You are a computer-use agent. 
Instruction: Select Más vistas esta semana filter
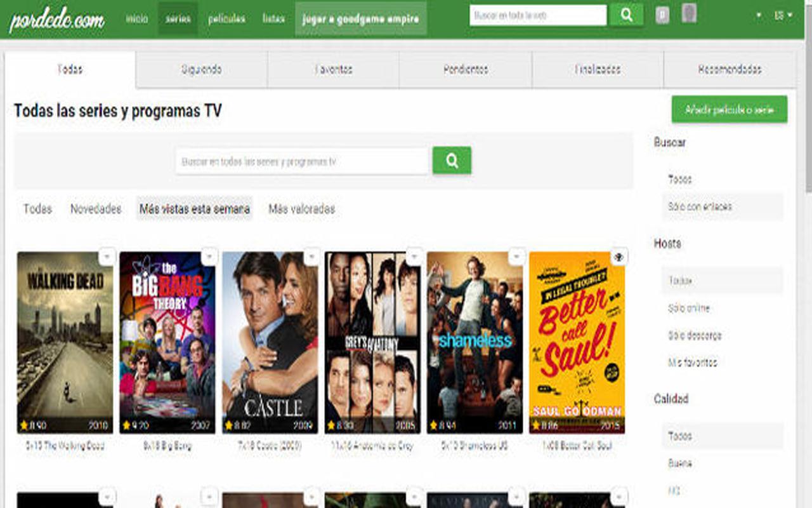tap(195, 209)
